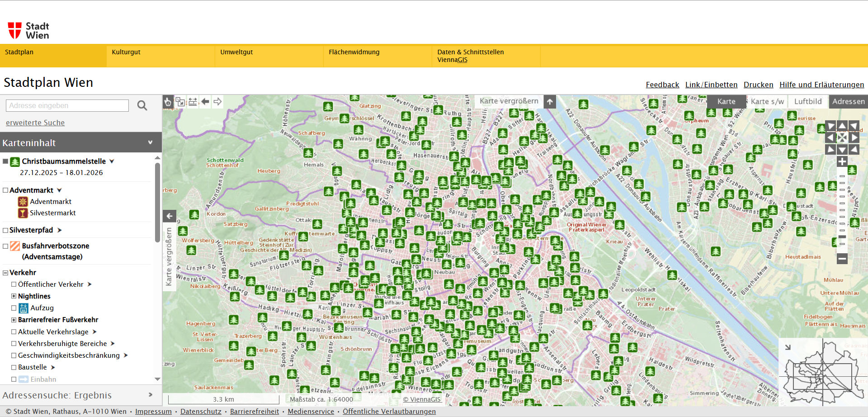Open the Kulturgut menu tab

126,52
